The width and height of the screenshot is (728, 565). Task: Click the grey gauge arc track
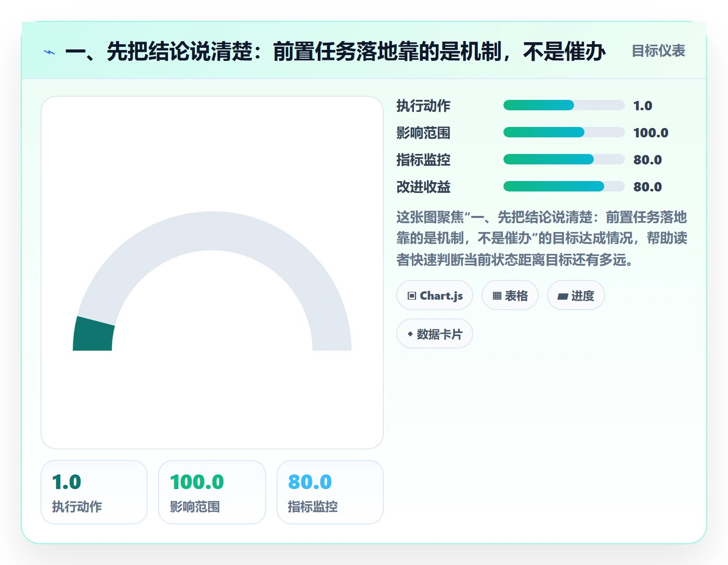212,231
